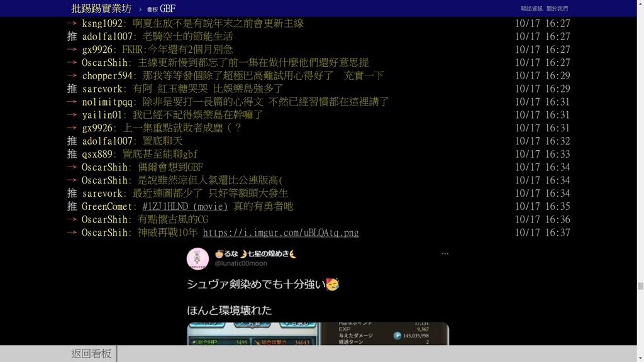Open the 聯絡資訊 link in the header

(x=531, y=8)
